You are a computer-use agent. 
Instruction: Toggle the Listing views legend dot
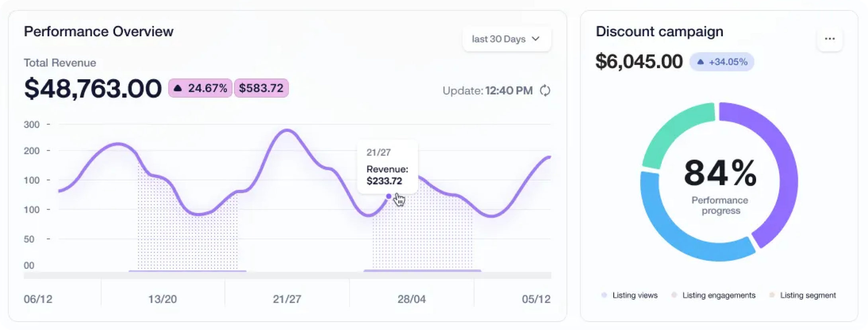click(x=604, y=295)
